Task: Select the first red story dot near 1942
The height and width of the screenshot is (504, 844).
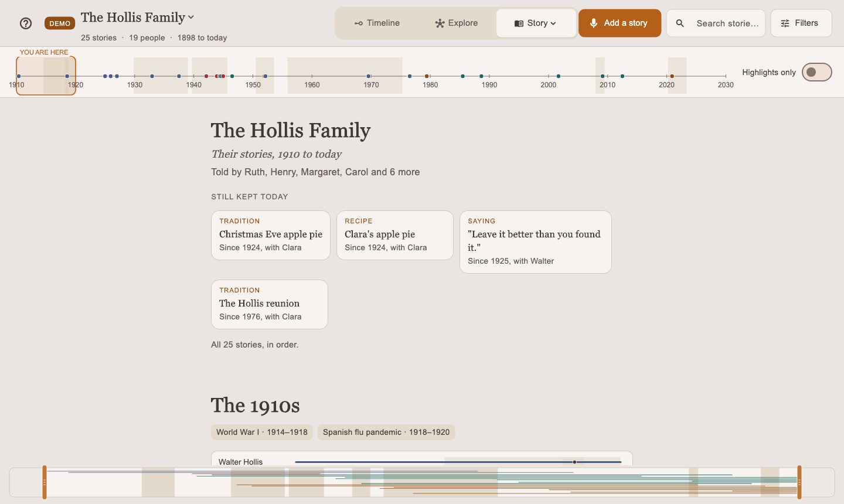Action: [x=206, y=76]
